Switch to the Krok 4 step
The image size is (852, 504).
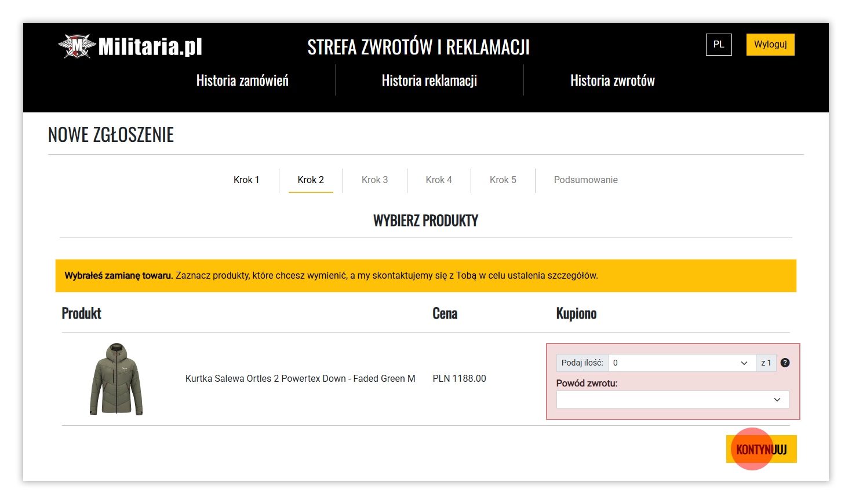439,180
